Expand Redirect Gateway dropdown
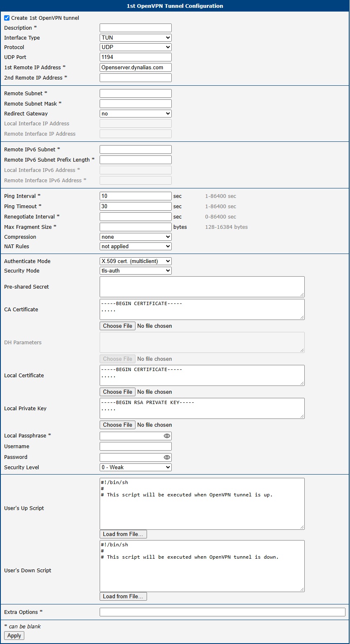350x644 pixels. coord(135,113)
